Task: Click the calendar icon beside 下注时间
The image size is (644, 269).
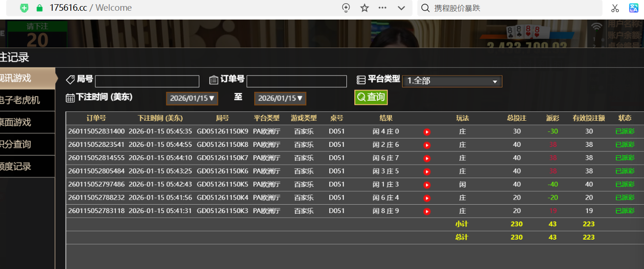Action: pos(70,98)
